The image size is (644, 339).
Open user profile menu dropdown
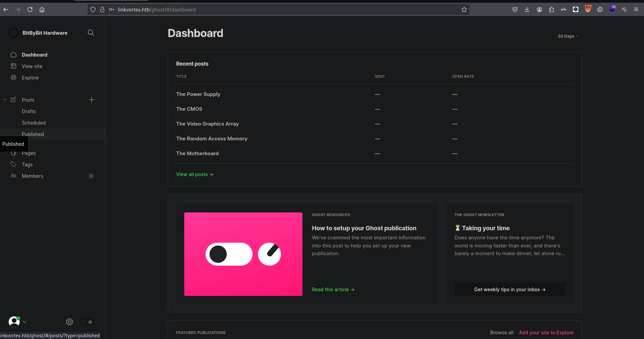tap(18, 322)
